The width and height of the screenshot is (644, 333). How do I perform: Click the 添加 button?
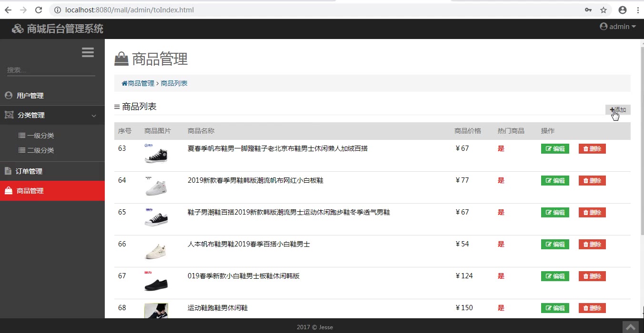[618, 110]
